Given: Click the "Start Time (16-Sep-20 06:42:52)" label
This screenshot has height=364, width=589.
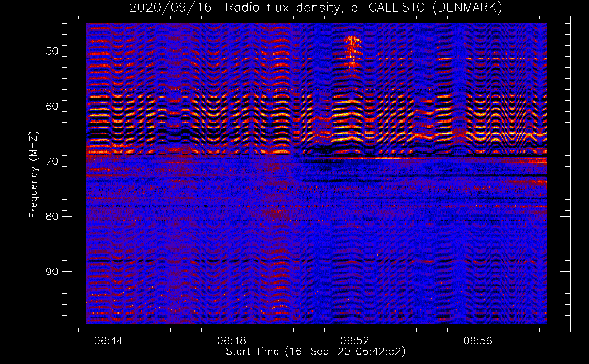Looking at the screenshot, I should coord(316,352).
